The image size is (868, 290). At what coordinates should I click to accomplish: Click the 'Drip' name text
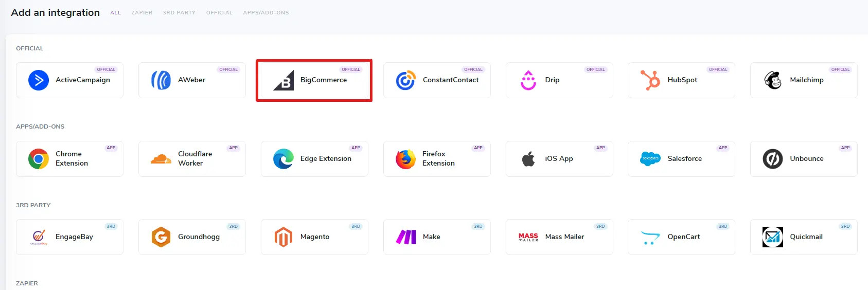pyautogui.click(x=552, y=80)
